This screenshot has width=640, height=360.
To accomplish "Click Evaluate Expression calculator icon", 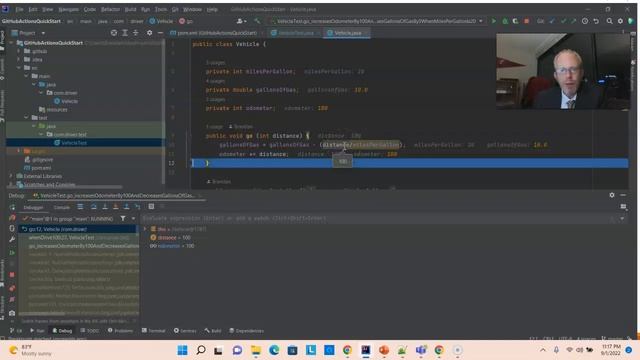I will (x=151, y=207).
